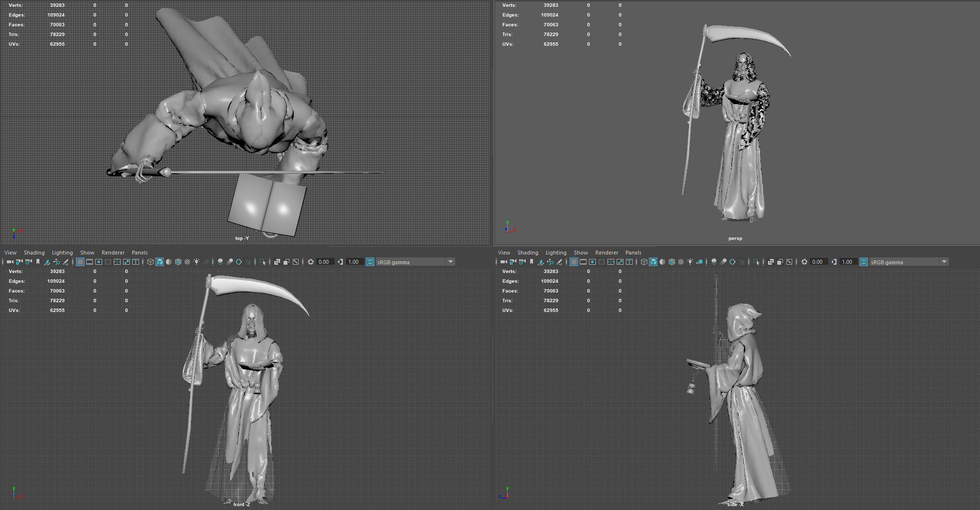
Task: Click Gamma icon in front view toolbar
Action: coord(340,262)
